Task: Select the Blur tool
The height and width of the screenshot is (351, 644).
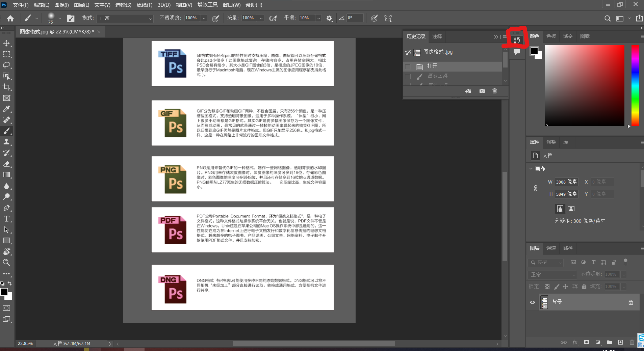Action: (6, 186)
